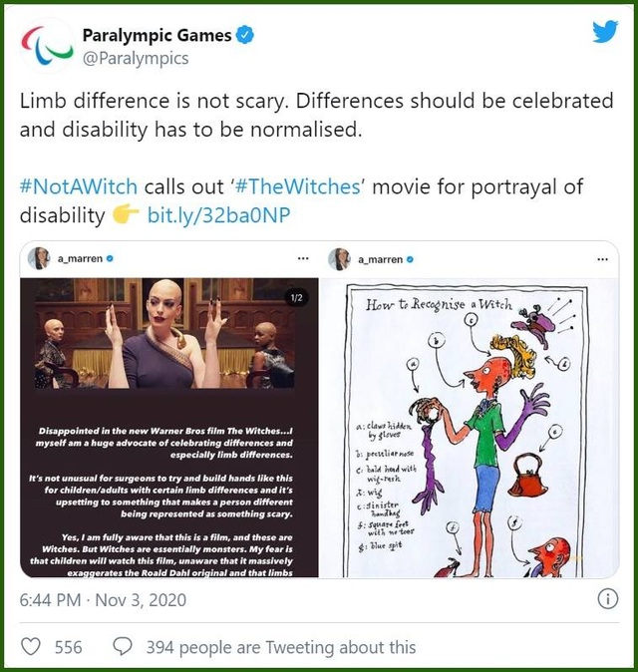Open replies with the speech bubble icon
Screen dimensions: 638x672
pos(122,646)
